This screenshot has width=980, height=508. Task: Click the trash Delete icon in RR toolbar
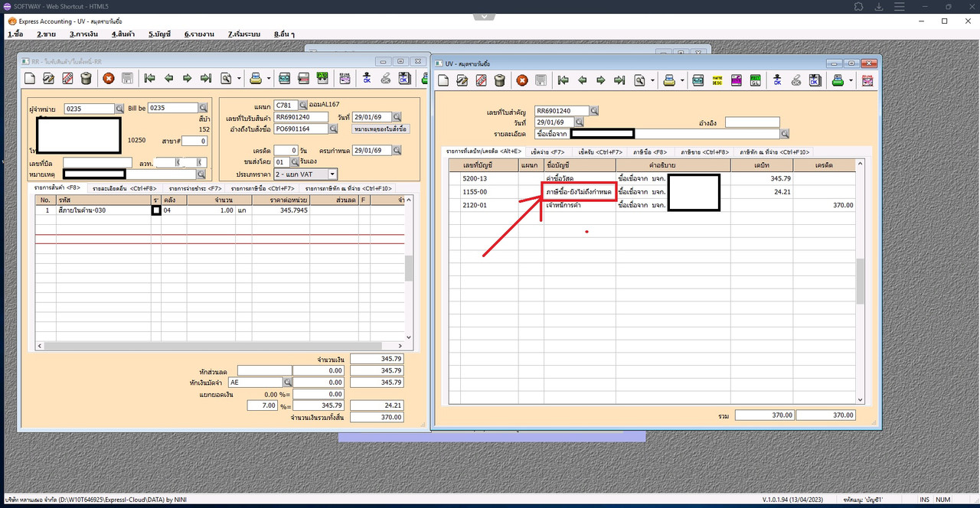pos(86,78)
